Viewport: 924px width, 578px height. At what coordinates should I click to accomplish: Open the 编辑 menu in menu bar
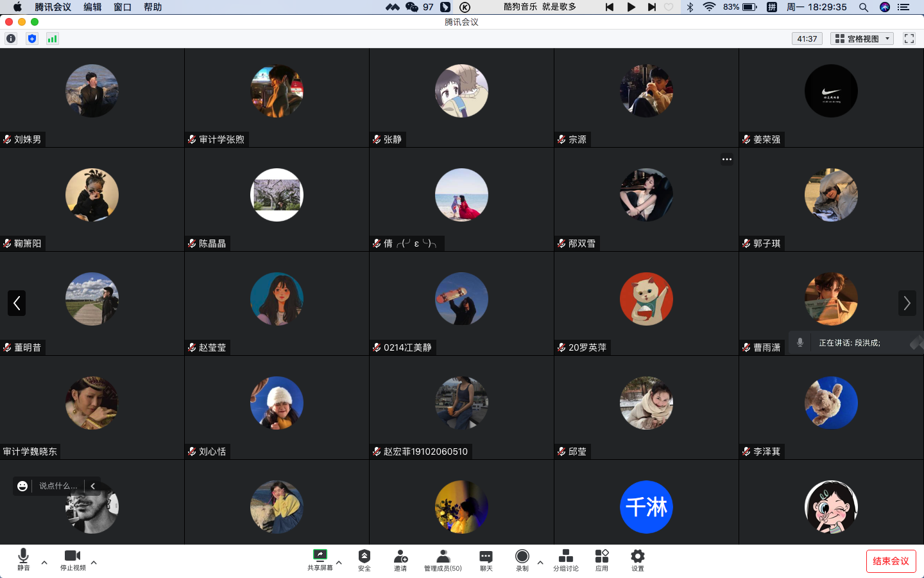point(92,7)
